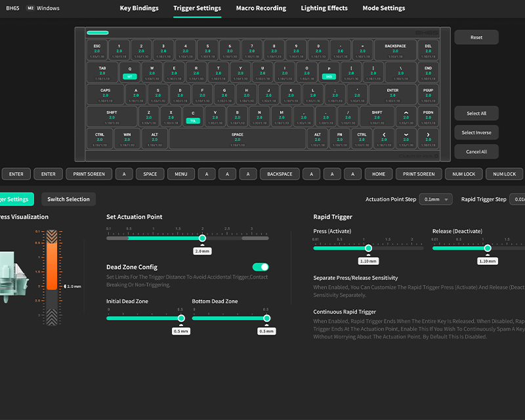Select the Q key with MT badge
This screenshot has height=420, width=525.
pyautogui.click(x=129, y=72)
